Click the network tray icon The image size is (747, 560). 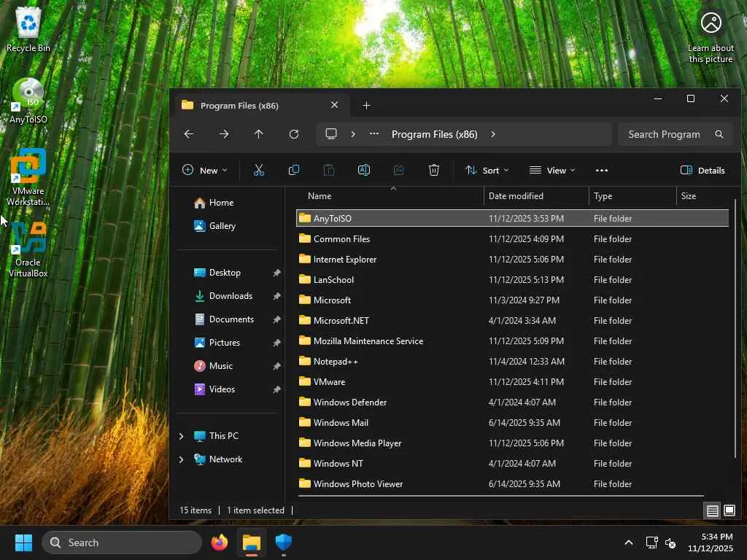(651, 542)
